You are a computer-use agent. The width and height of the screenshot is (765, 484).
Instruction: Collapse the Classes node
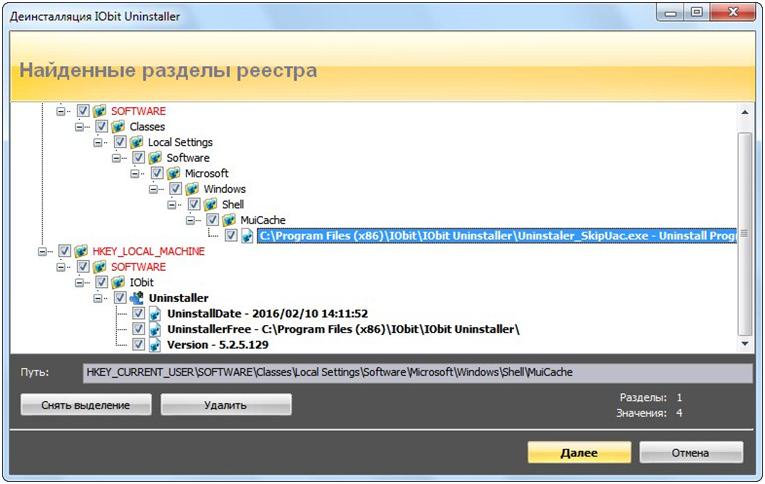[80, 127]
